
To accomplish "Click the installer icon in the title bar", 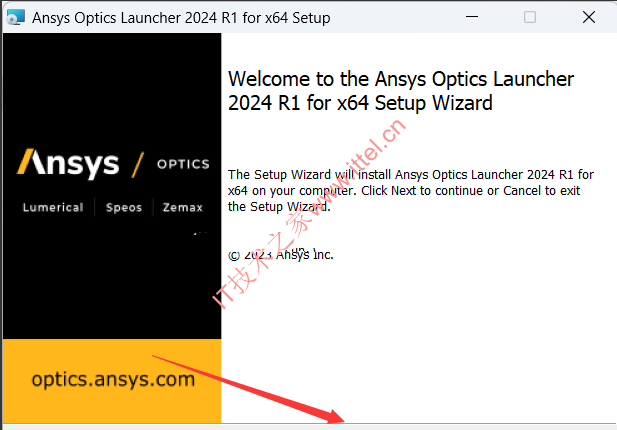I will coord(16,17).
